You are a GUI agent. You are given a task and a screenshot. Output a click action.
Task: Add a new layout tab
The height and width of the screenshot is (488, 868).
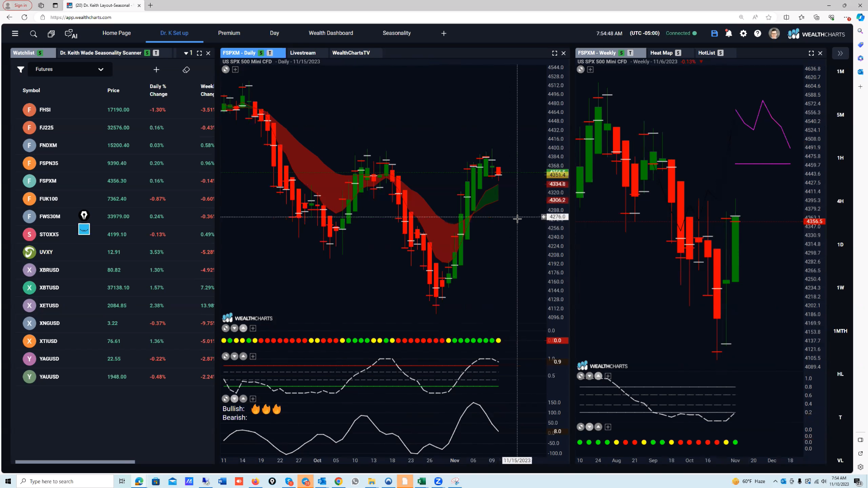(x=444, y=33)
